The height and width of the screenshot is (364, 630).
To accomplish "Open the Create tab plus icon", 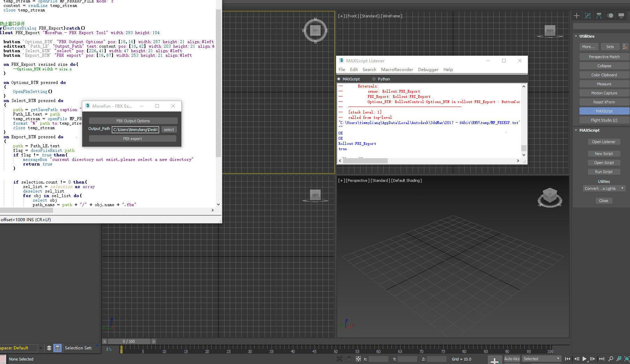I will (577, 16).
